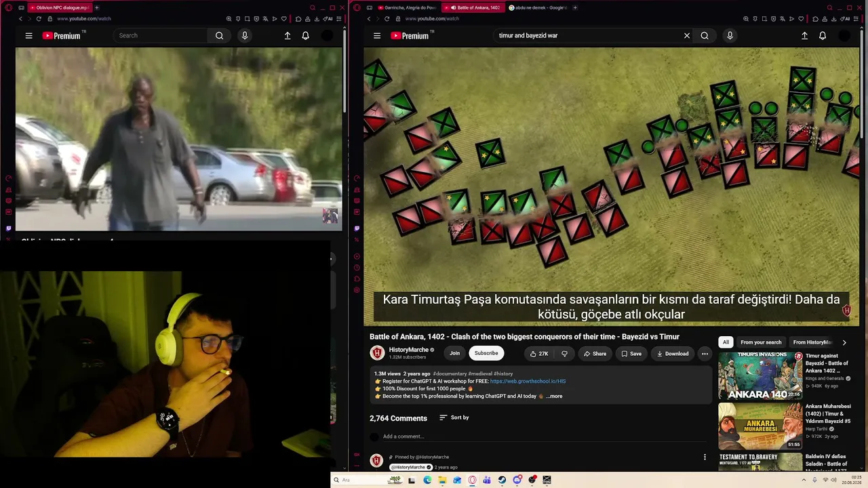The width and height of the screenshot is (868, 488).
Task: Open a new tab in left browser window
Action: [96, 7]
